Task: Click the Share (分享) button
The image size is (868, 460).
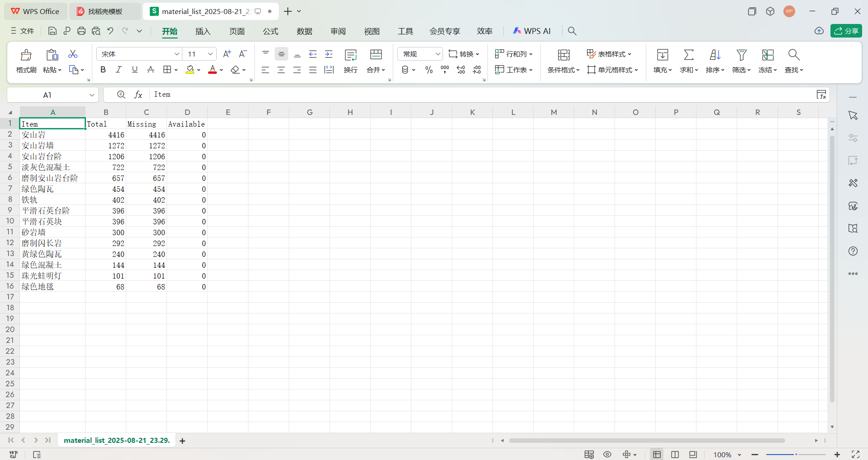Action: [846, 31]
